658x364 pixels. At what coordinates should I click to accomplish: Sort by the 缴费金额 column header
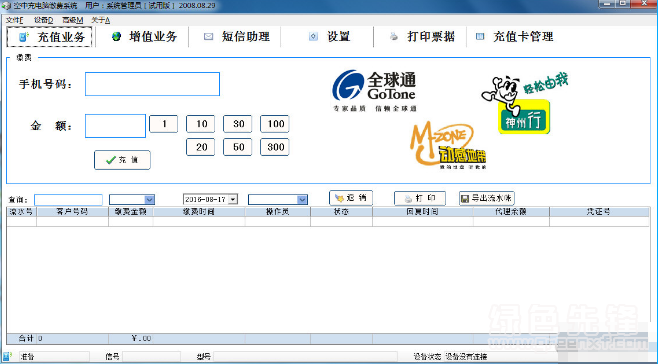tap(131, 212)
